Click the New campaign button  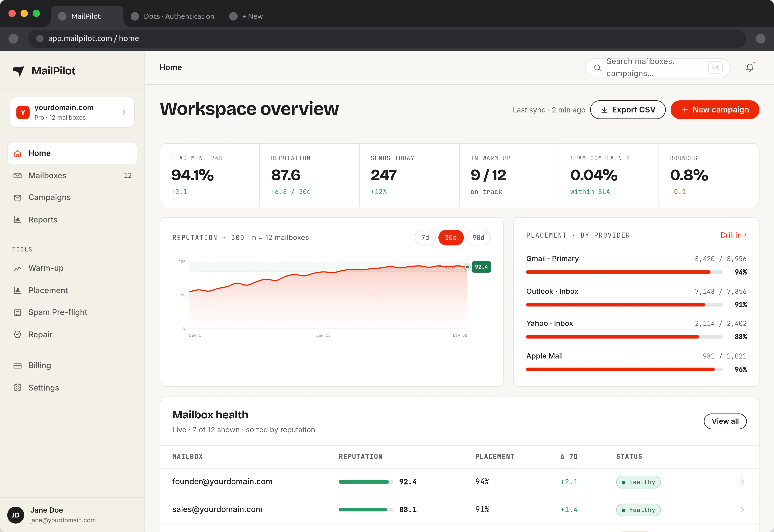pyautogui.click(x=715, y=110)
